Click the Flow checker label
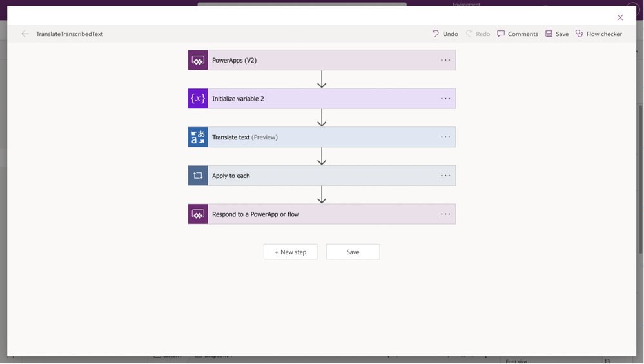644x364 pixels. (604, 34)
